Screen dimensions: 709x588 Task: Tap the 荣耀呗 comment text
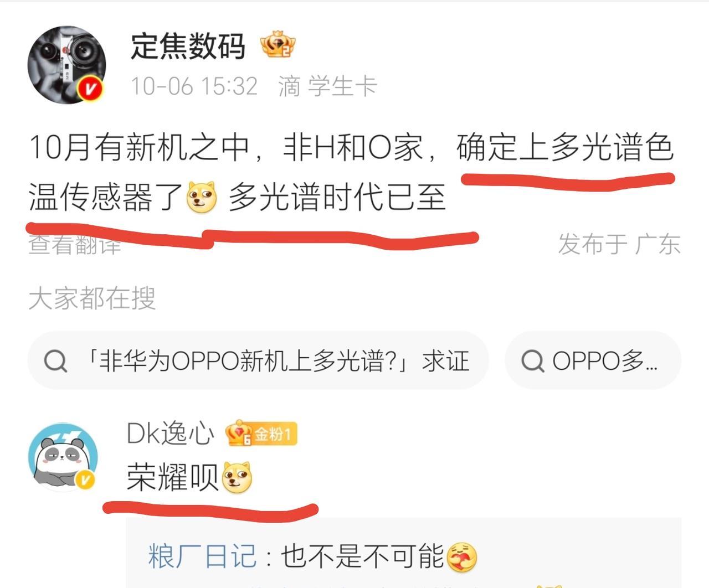click(x=173, y=477)
